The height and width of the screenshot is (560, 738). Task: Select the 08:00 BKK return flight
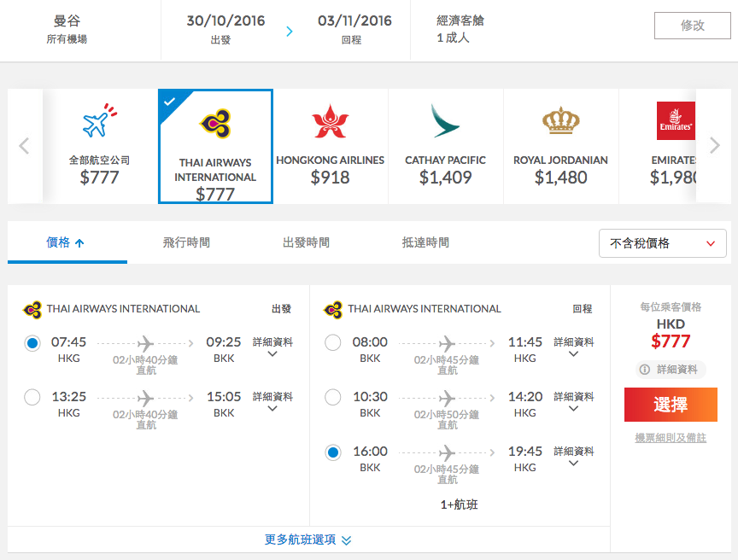(x=333, y=342)
